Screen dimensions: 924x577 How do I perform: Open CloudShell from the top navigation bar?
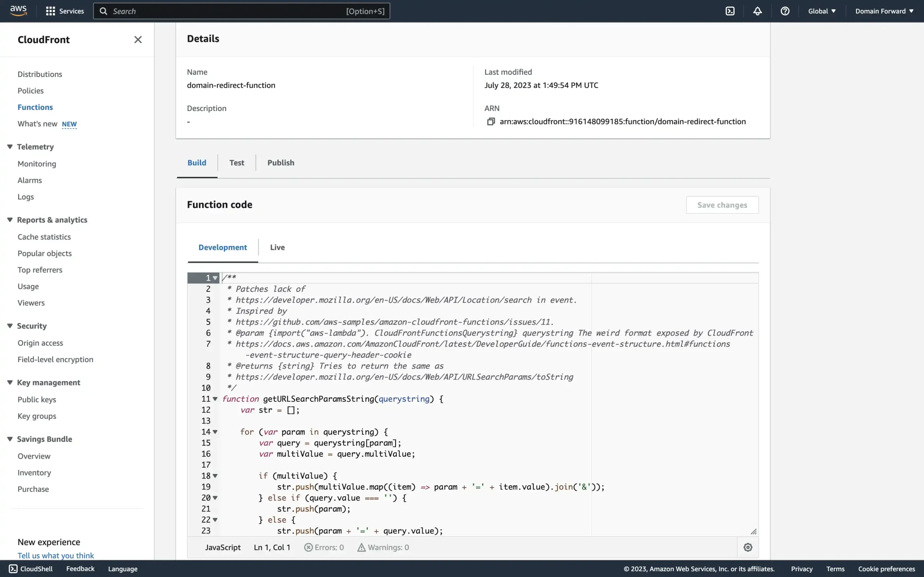point(730,11)
